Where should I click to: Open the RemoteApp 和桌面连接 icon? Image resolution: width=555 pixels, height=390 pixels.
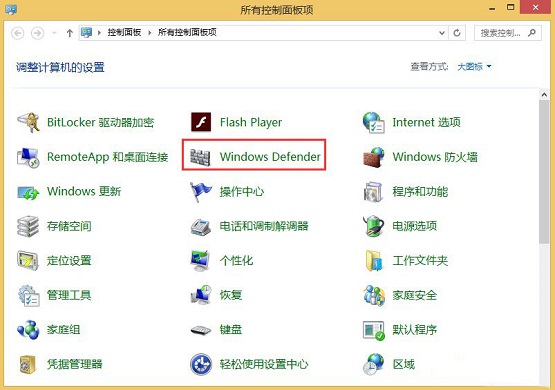(28, 157)
